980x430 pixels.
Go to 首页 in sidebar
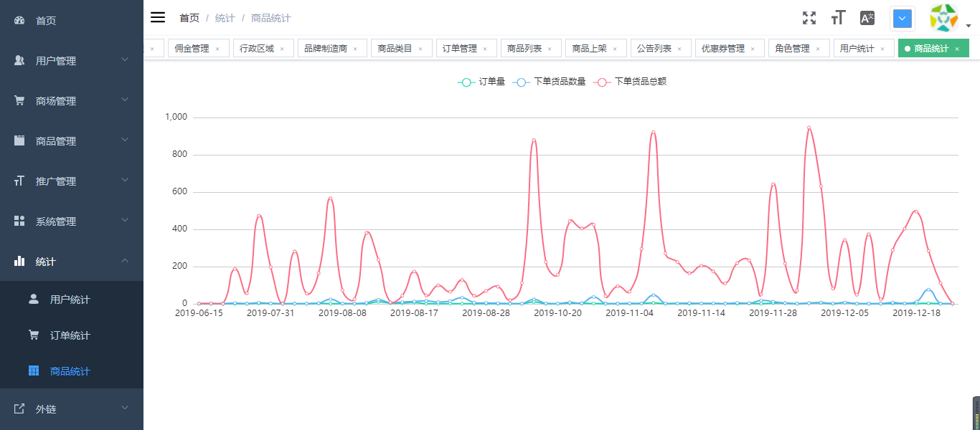click(x=72, y=20)
